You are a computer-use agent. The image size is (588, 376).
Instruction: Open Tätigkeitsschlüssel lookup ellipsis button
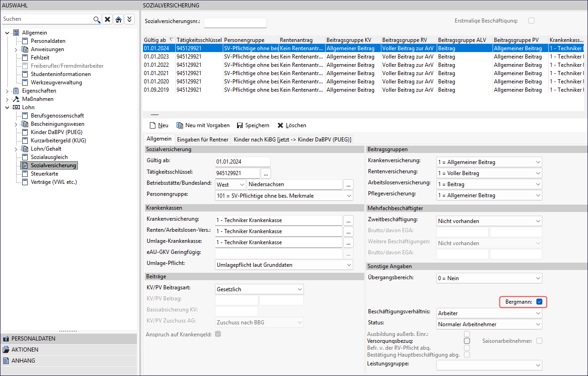point(266,173)
